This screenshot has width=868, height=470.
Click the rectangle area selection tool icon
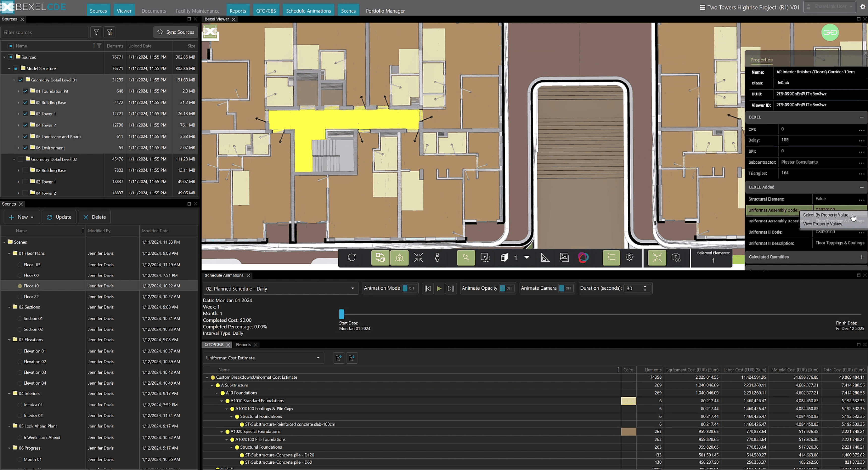(485, 258)
